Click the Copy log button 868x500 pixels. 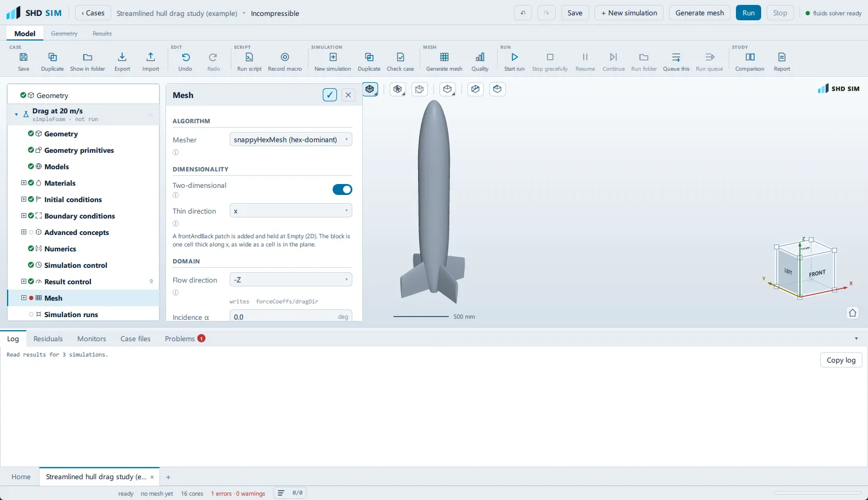pos(841,360)
